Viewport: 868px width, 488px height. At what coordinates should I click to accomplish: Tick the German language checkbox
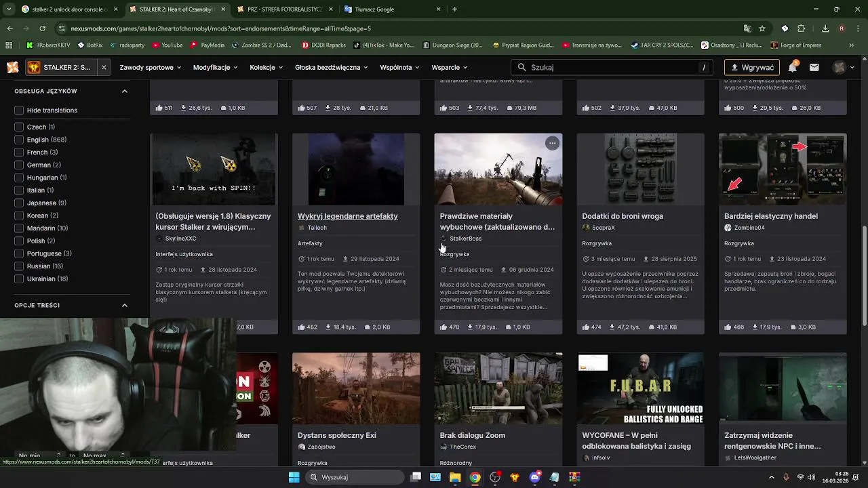[19, 165]
